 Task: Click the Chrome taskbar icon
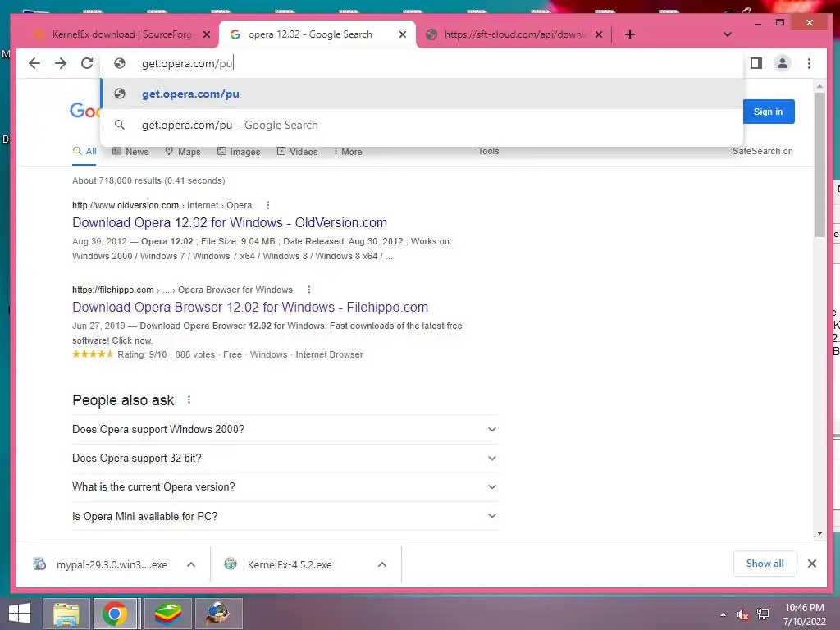(116, 614)
